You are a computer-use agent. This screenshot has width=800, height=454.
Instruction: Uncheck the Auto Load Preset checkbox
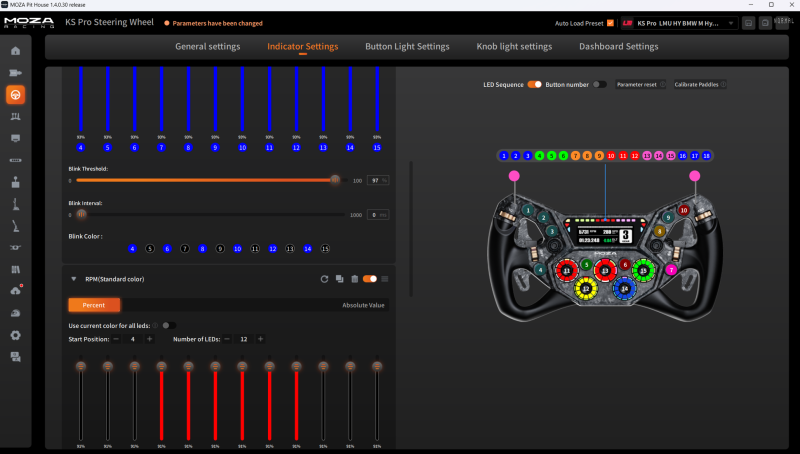point(610,23)
